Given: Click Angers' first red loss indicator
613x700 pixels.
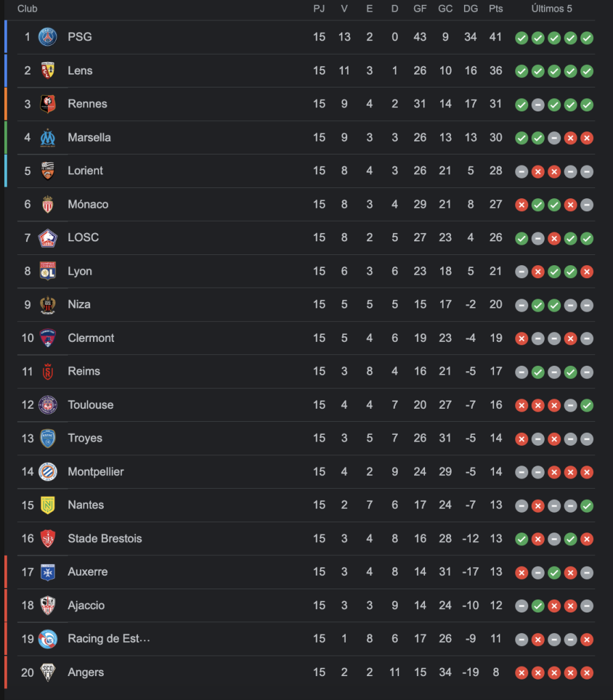Looking at the screenshot, I should click(521, 673).
